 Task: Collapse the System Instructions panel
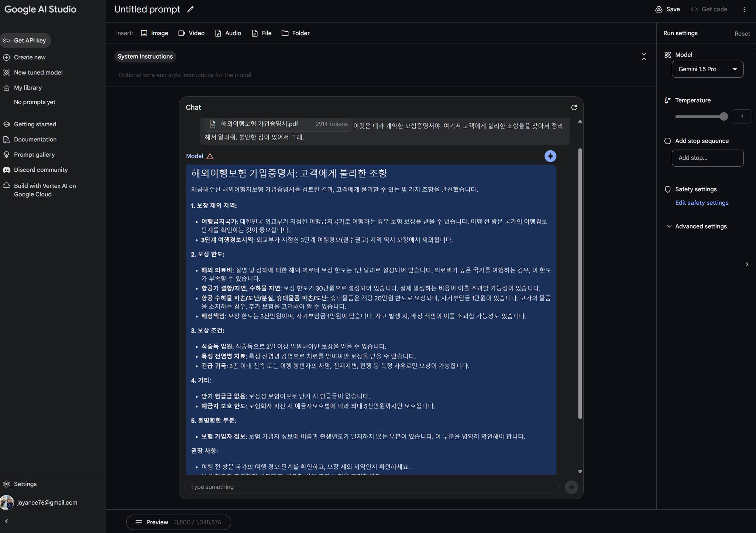click(643, 57)
